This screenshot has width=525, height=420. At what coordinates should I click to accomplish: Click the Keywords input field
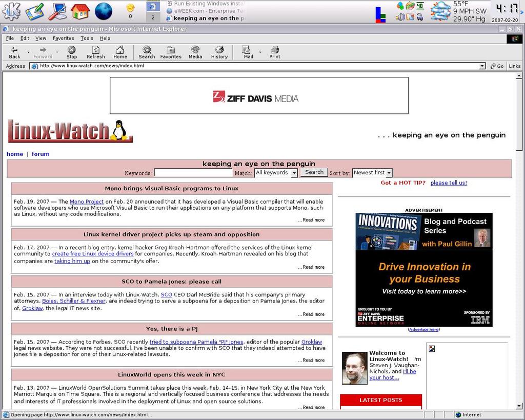click(x=193, y=173)
